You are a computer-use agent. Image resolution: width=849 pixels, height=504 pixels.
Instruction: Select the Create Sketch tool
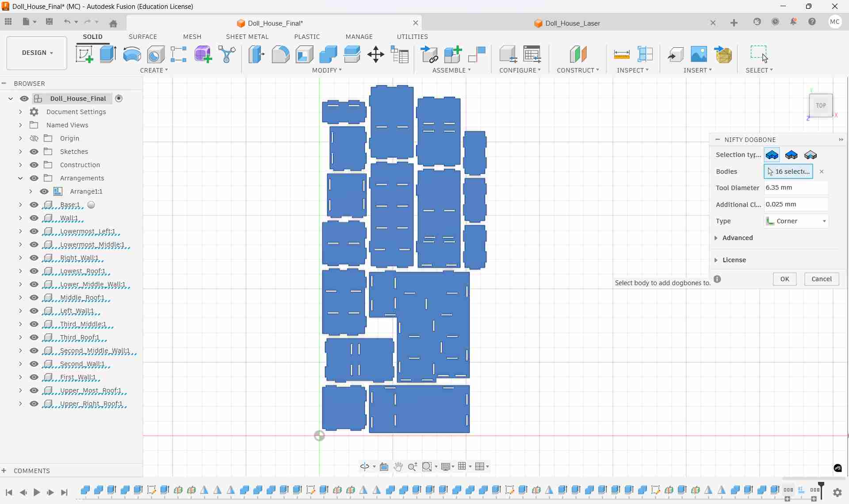click(x=84, y=54)
